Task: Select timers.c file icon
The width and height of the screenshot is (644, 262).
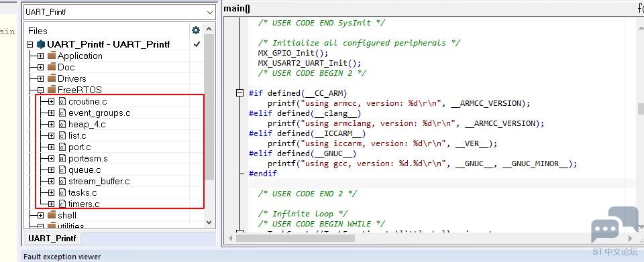Action: pyautogui.click(x=62, y=204)
